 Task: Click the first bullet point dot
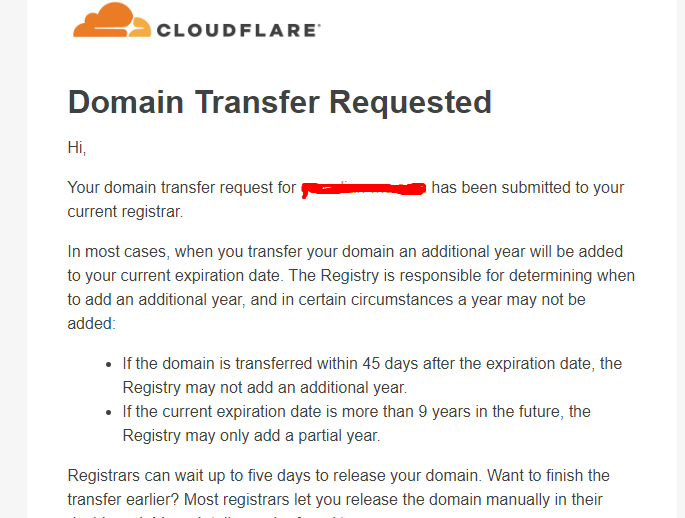107,364
